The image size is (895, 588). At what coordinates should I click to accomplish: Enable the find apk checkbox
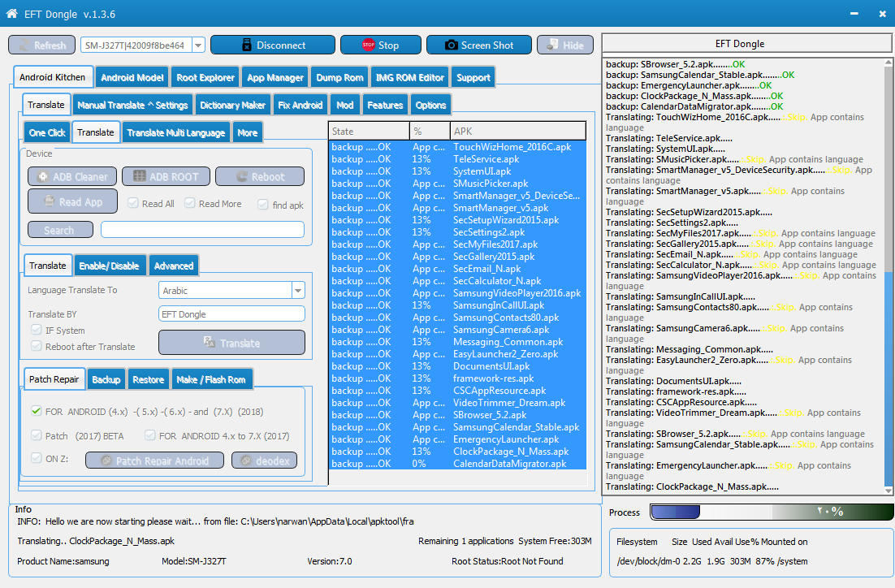click(x=263, y=205)
